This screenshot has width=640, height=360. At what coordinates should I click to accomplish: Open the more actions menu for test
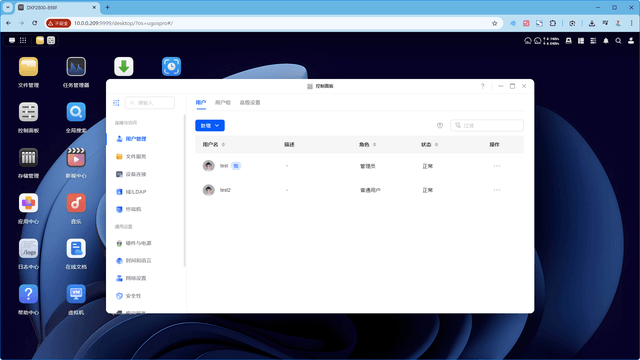(497, 166)
